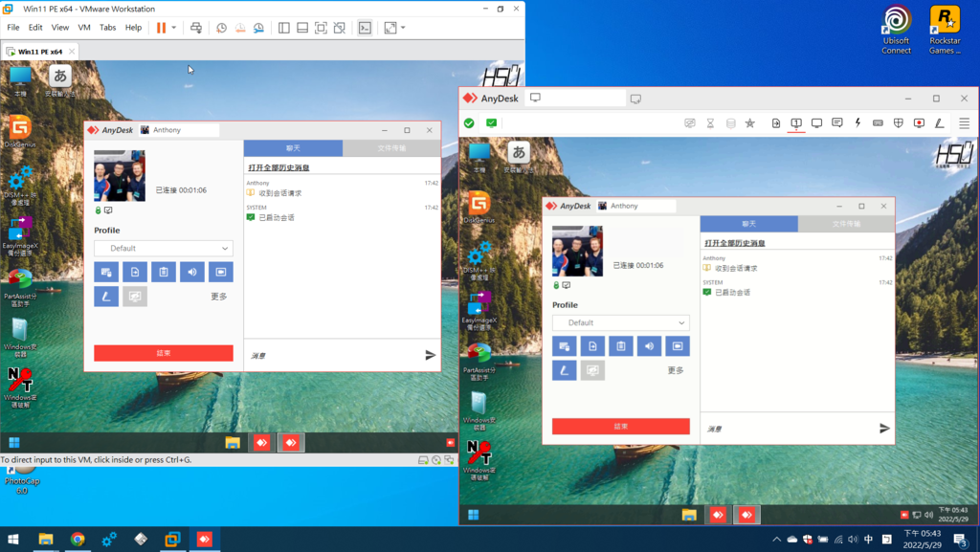Start session recording in AnyDesk toolbar
This screenshot has width=980, height=552.
click(x=919, y=123)
